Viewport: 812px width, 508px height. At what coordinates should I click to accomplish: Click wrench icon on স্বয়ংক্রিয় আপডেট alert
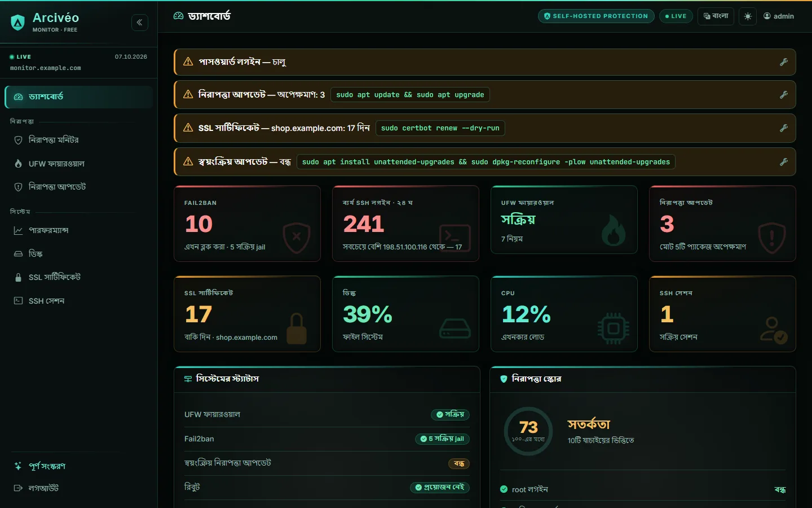[x=784, y=162]
